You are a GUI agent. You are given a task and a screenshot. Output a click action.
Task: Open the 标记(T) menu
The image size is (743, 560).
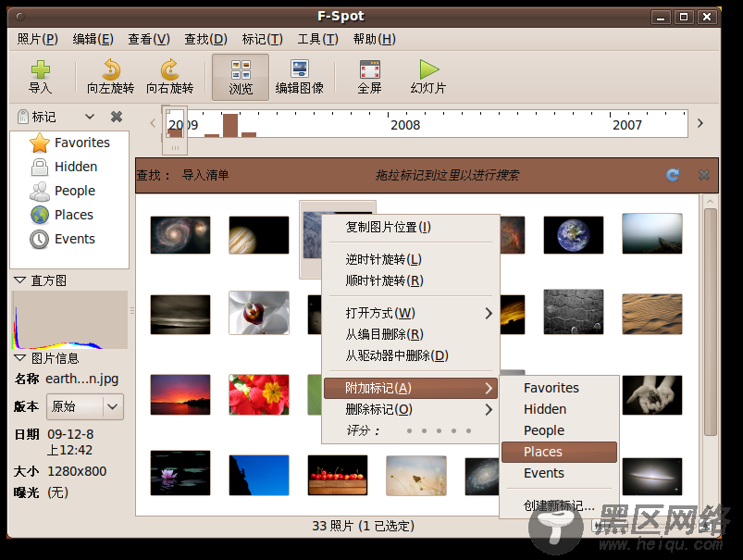pyautogui.click(x=262, y=39)
